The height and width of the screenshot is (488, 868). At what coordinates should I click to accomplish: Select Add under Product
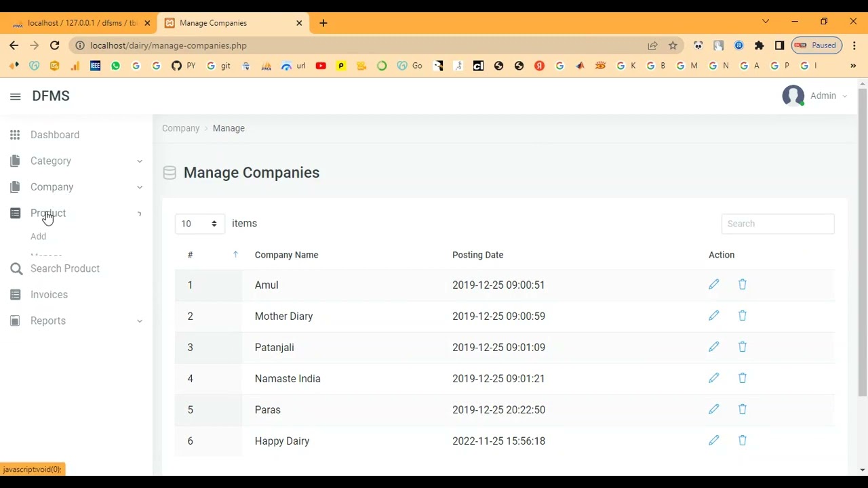(38, 237)
